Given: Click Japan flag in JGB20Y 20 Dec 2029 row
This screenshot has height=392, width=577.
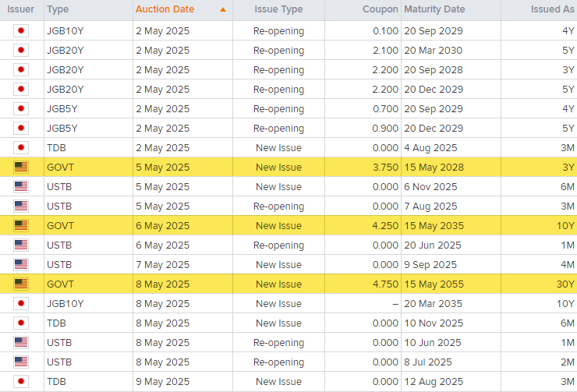Looking at the screenshot, I should [21, 89].
